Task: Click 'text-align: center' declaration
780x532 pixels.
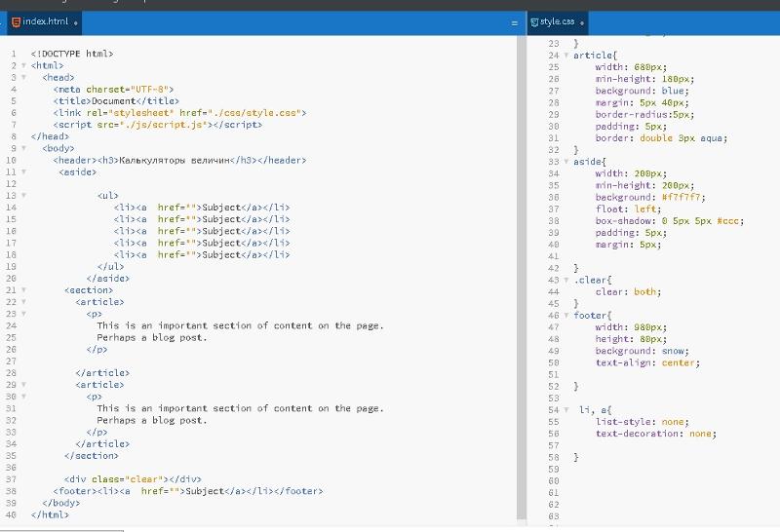Action: 647,363
